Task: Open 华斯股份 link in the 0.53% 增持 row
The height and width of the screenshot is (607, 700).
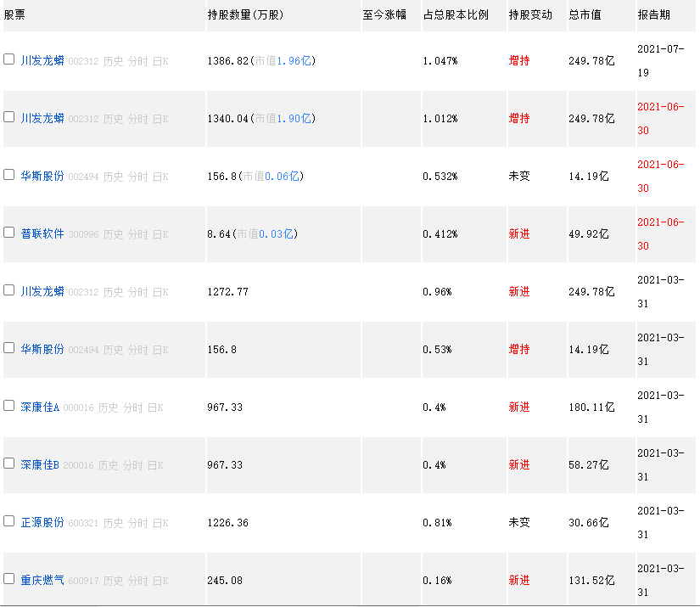Action: (42, 349)
